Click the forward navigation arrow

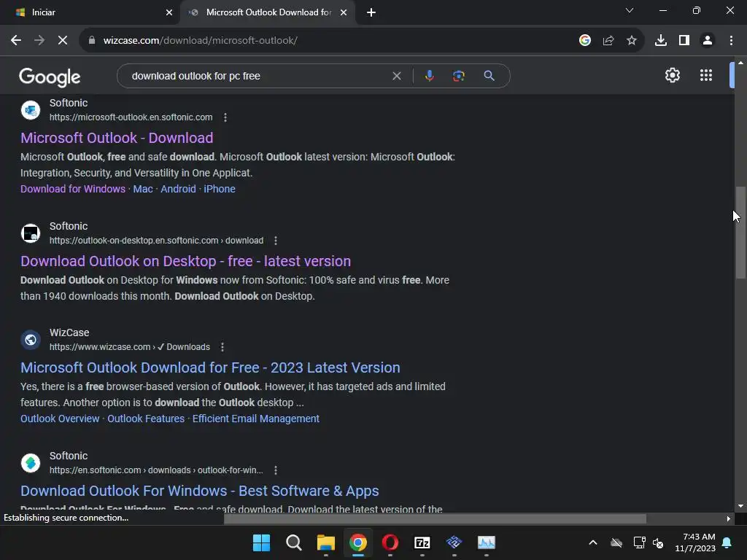click(39, 41)
